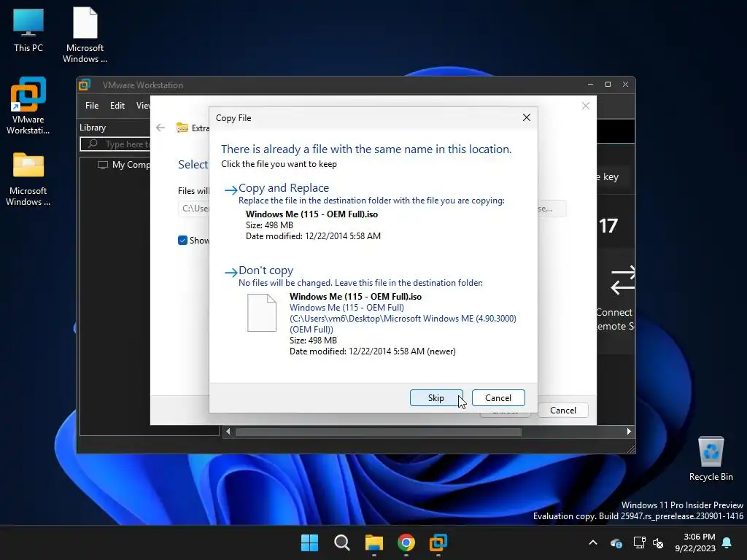Choose Don't copy option
This screenshot has width=747, height=560.
click(266, 271)
